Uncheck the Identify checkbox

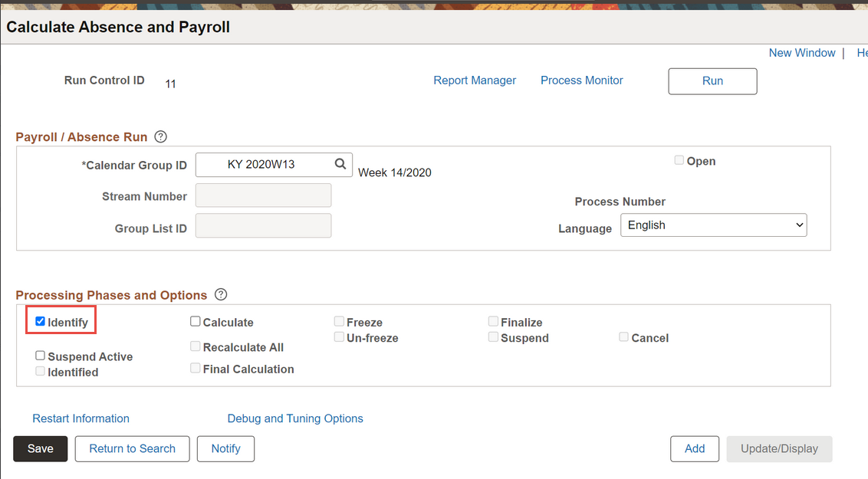(x=41, y=322)
